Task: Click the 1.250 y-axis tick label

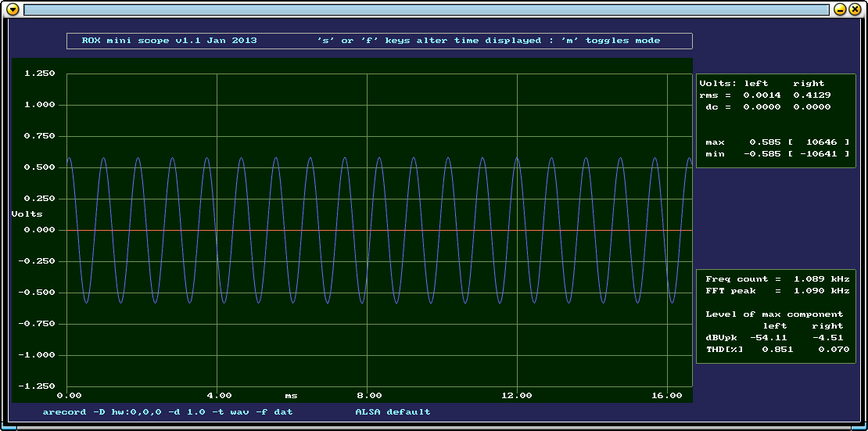Action: [x=40, y=74]
